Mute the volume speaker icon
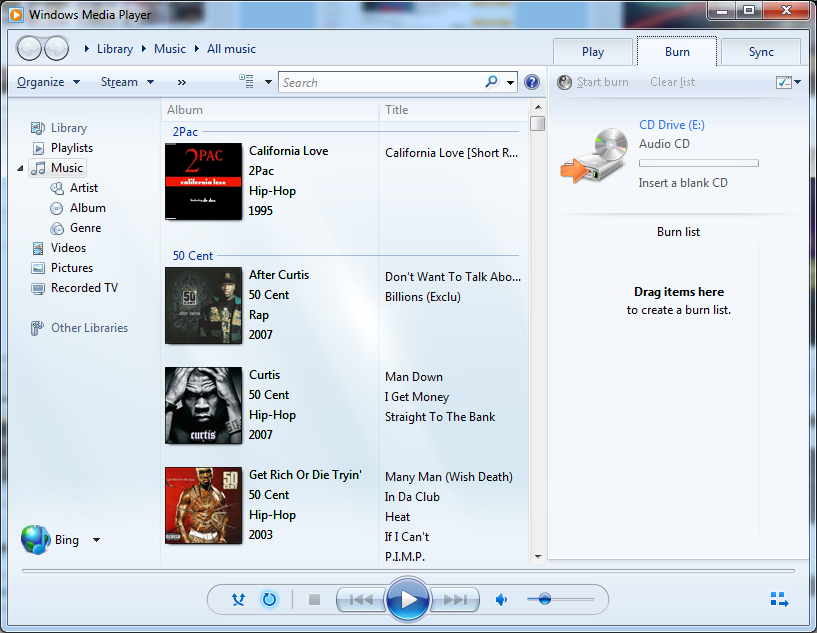 click(x=501, y=600)
